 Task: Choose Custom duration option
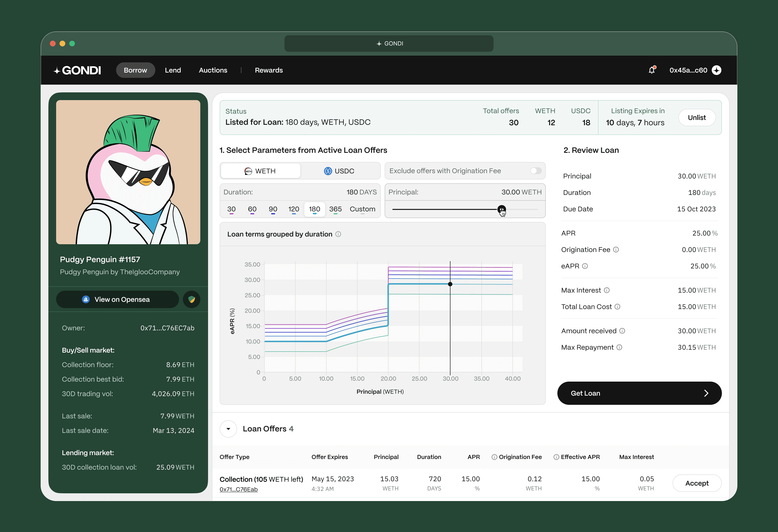pos(362,209)
